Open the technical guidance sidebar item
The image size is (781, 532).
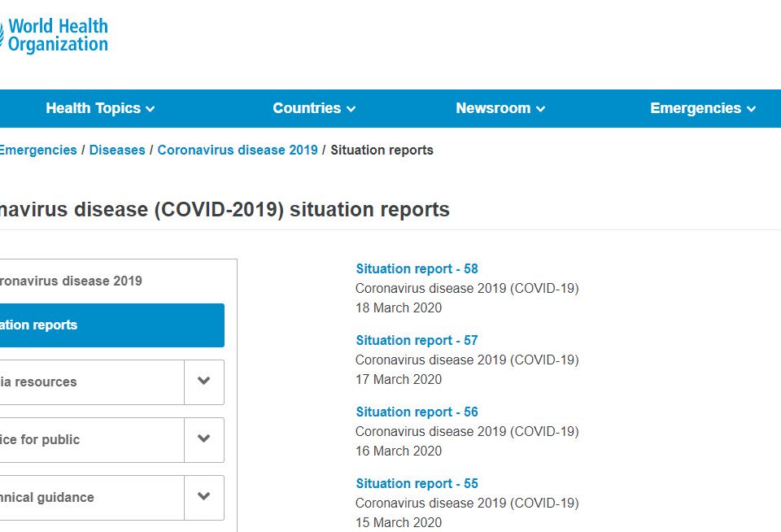pyautogui.click(x=92, y=498)
